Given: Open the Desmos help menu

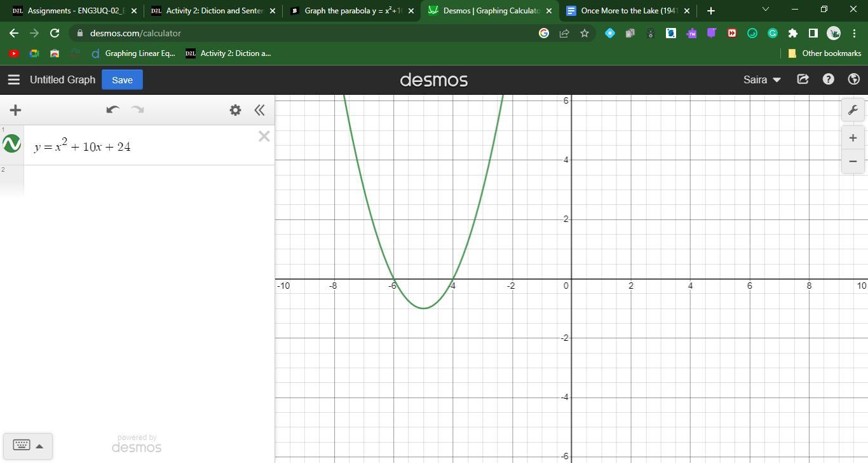Looking at the screenshot, I should 828,79.
